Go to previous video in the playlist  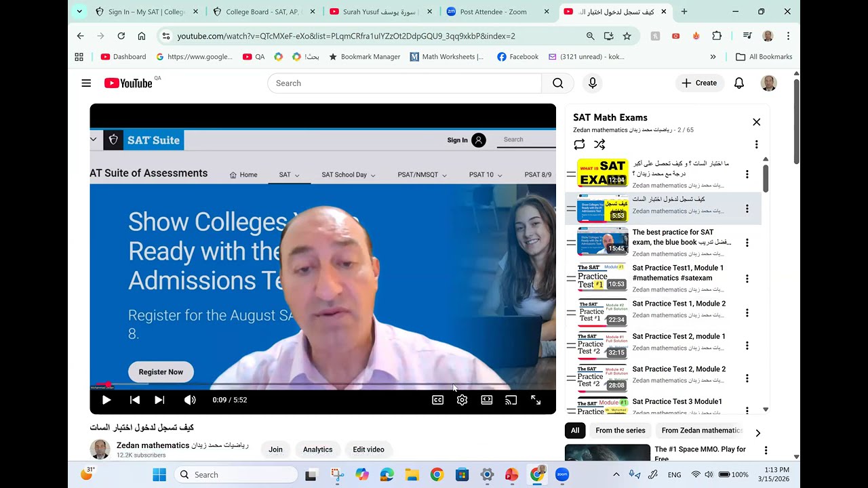pos(135,400)
